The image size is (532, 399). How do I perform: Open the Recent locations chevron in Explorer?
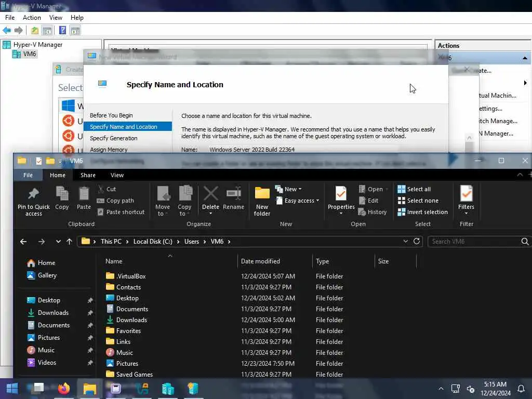[58, 242]
